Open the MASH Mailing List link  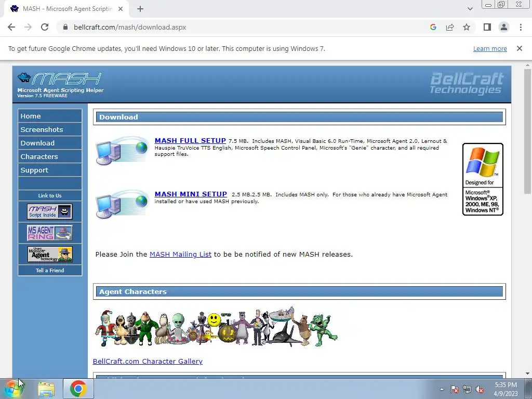click(x=180, y=254)
